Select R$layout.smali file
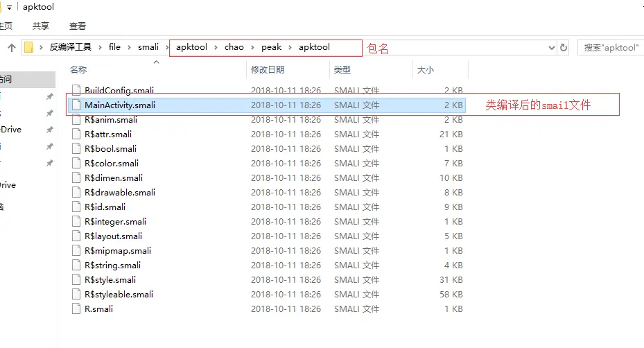This screenshot has width=644, height=348. 114,236
